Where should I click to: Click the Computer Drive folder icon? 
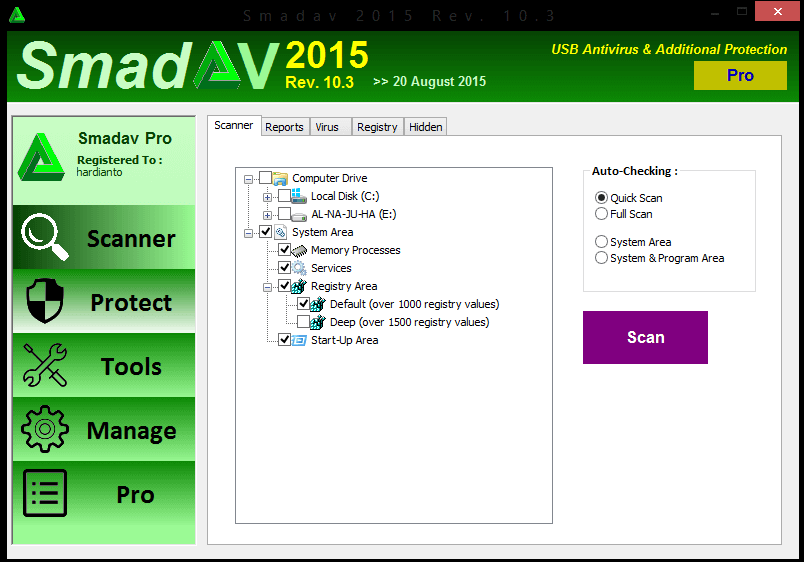pos(280,178)
